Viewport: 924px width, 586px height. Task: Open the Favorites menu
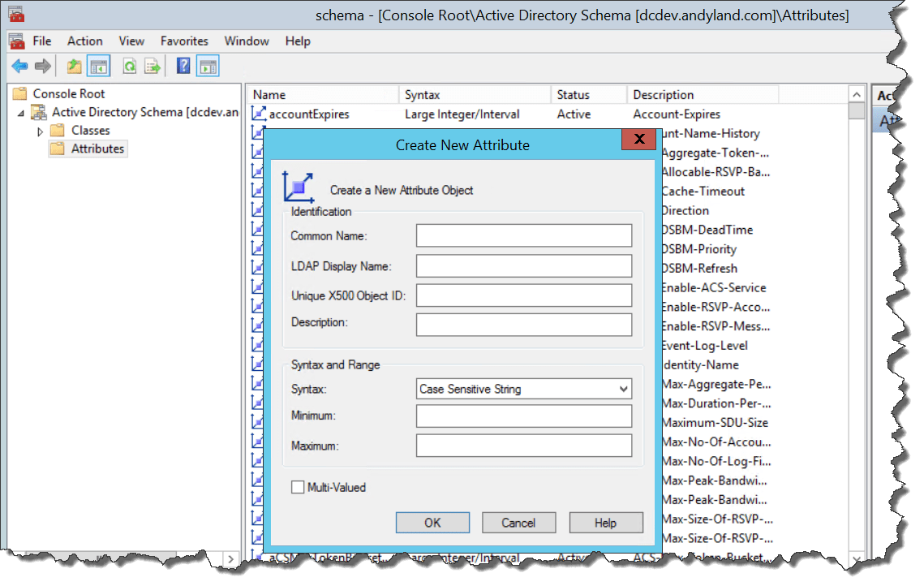[x=184, y=41]
